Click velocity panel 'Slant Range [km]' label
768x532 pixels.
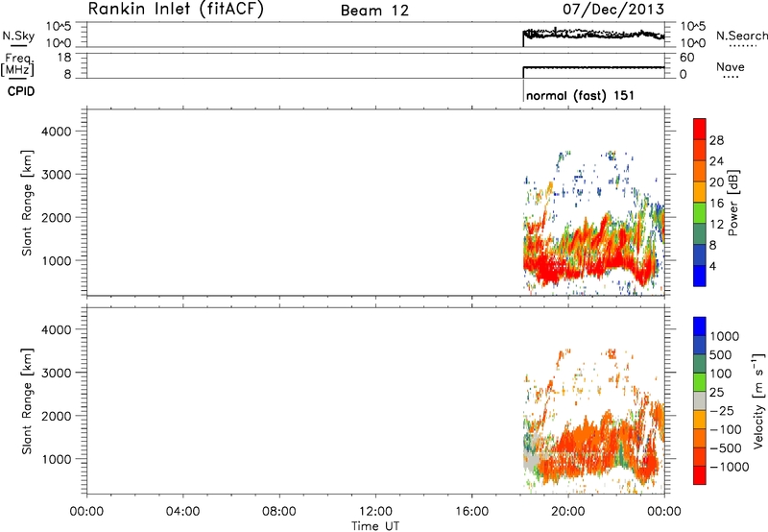click(27, 401)
